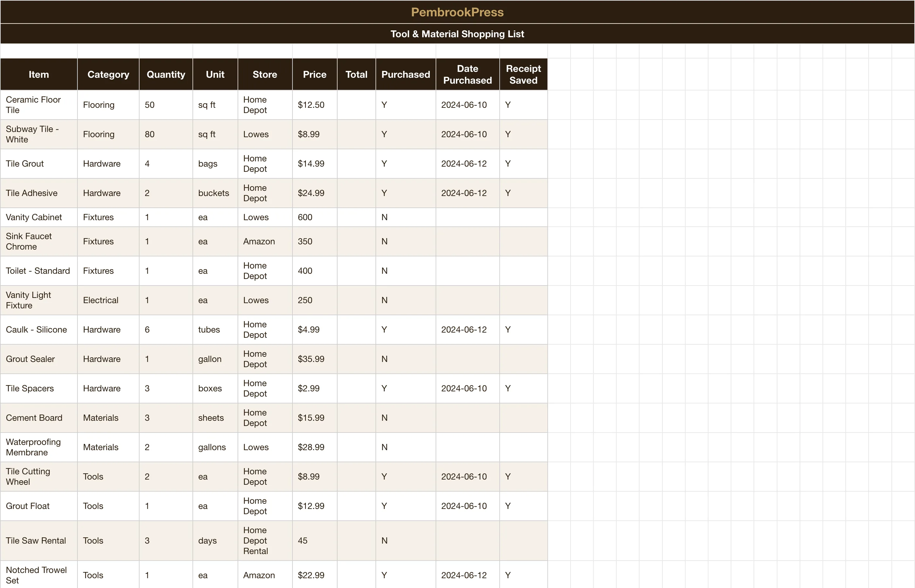Select the Total column header
The image size is (915, 588).
pyautogui.click(x=356, y=74)
